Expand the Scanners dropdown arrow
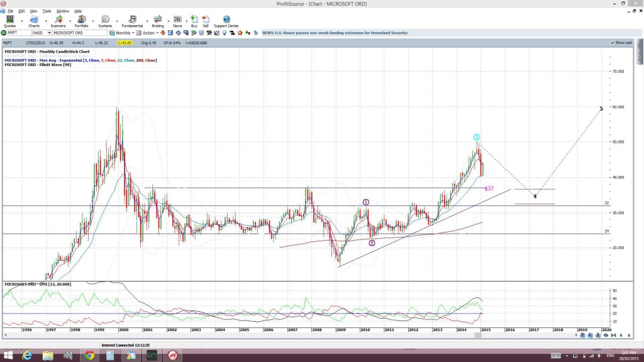The width and height of the screenshot is (644, 362). pyautogui.click(x=69, y=21)
